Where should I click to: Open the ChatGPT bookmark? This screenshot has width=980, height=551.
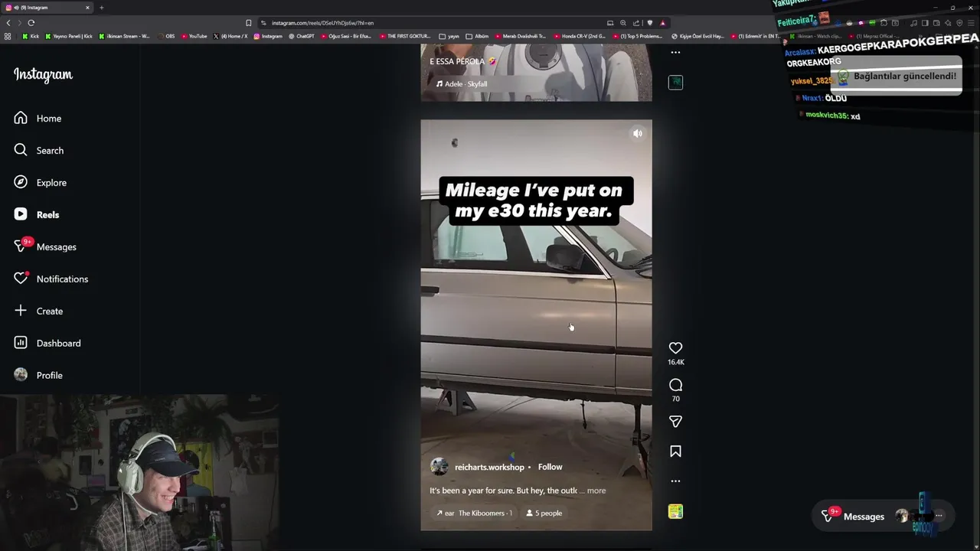302,36
